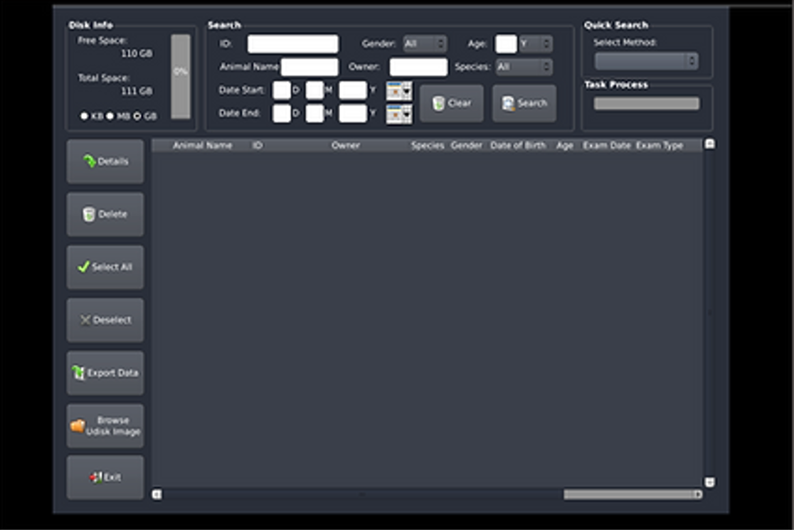Select the KB unit radio button
Screen dimensions: 794x532
point(85,116)
